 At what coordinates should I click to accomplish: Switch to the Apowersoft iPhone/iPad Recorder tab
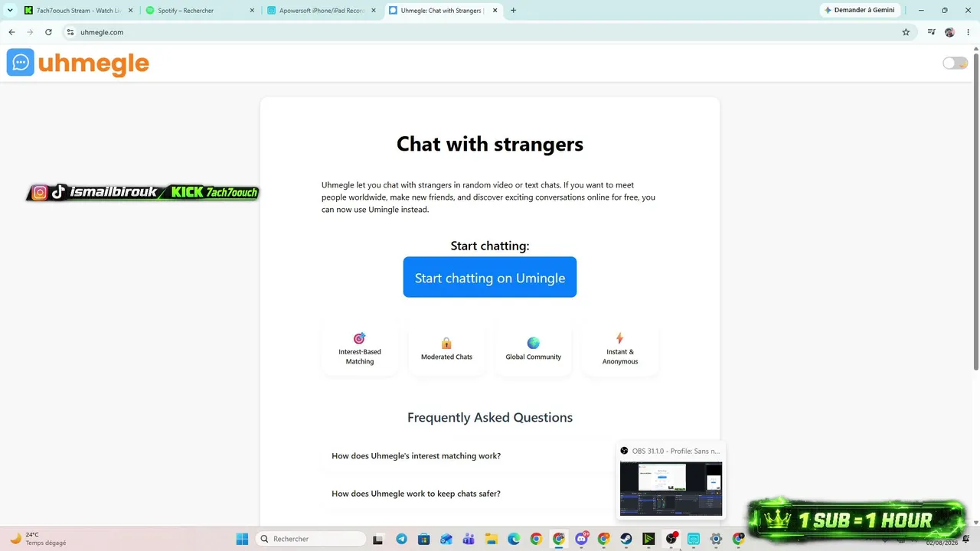click(x=320, y=11)
